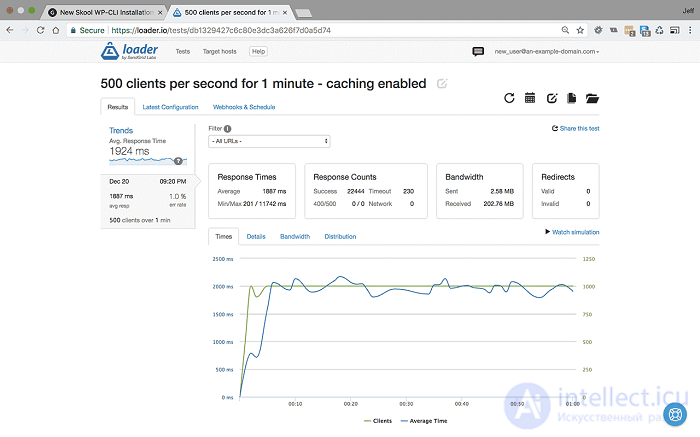This screenshot has width=700, height=437.
Task: Open Target hosts in the navigation
Action: (220, 51)
